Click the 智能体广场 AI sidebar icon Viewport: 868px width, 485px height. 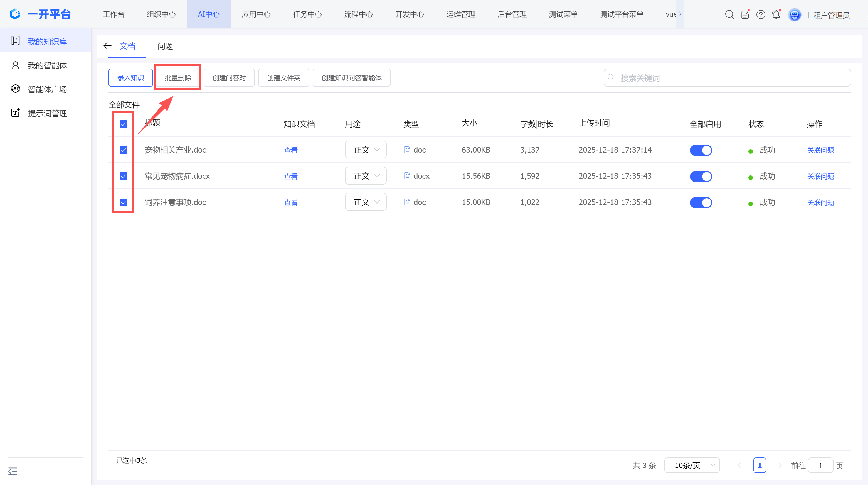click(16, 89)
